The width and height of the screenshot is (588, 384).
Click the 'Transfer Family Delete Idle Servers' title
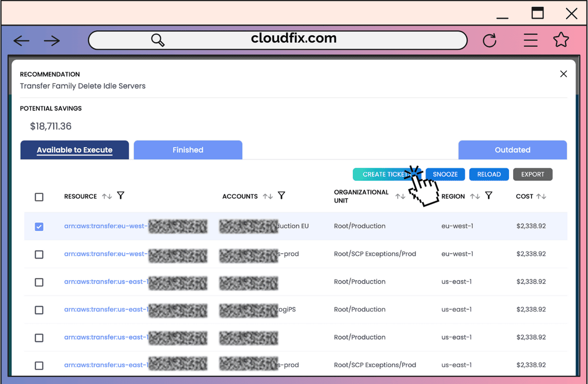point(83,86)
